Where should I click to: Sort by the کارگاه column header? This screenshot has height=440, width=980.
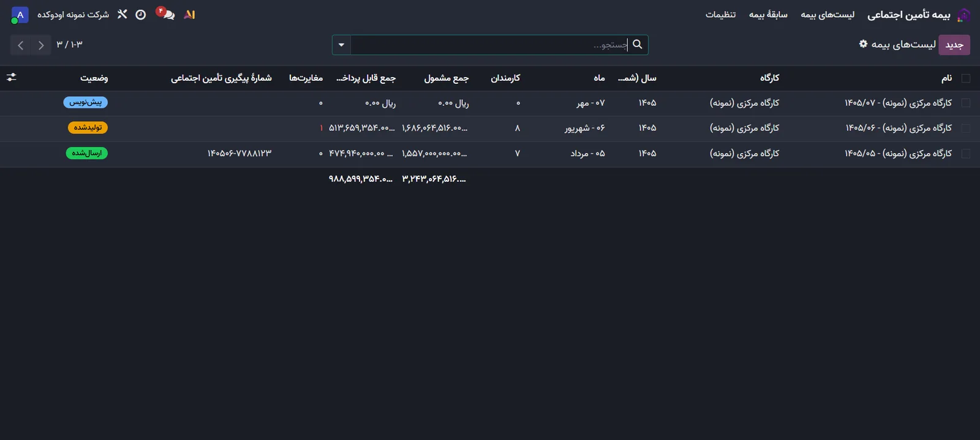pos(769,78)
